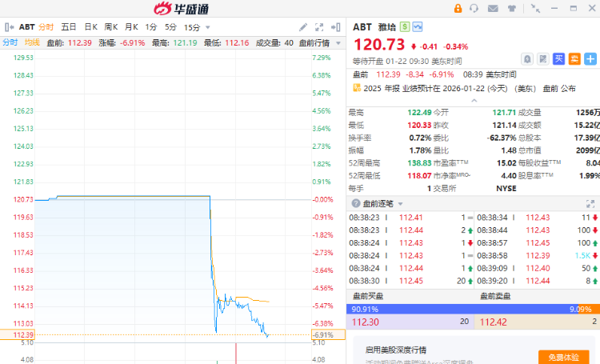Click the blue 买 buy button

click(558, 59)
